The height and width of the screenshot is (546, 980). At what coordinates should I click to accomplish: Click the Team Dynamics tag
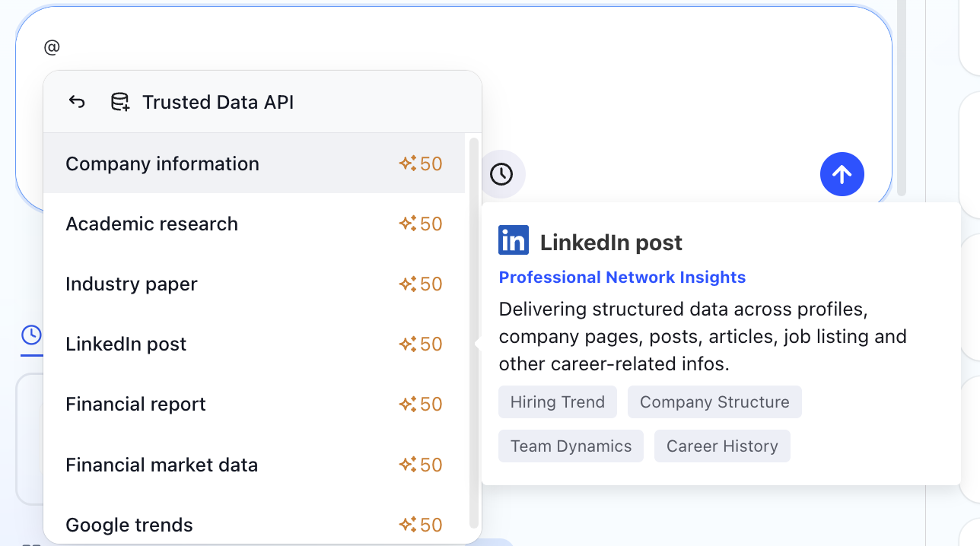coord(571,446)
